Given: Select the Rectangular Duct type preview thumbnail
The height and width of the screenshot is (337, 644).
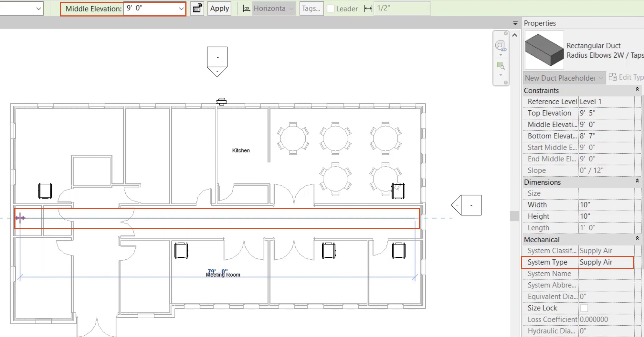Looking at the screenshot, I should click(544, 50).
